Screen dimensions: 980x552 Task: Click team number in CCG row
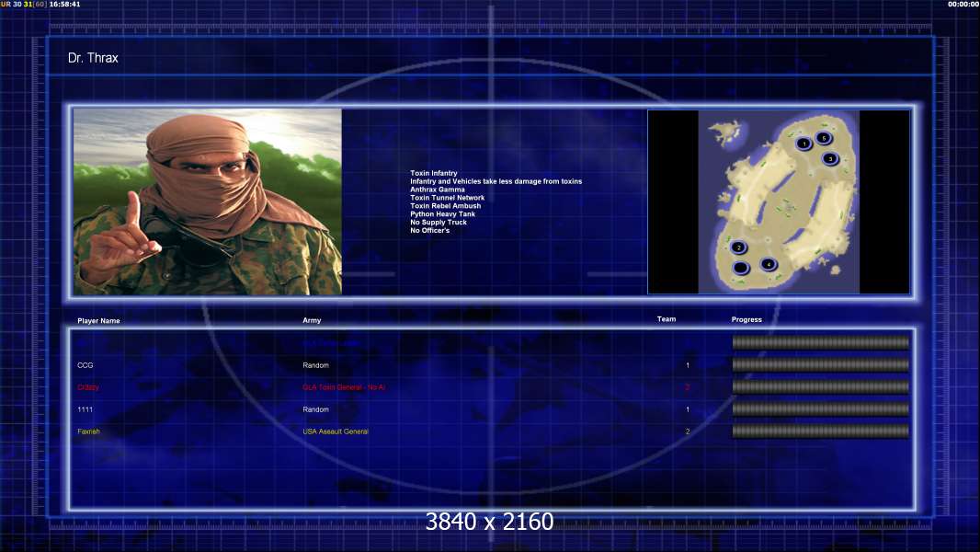pos(688,365)
